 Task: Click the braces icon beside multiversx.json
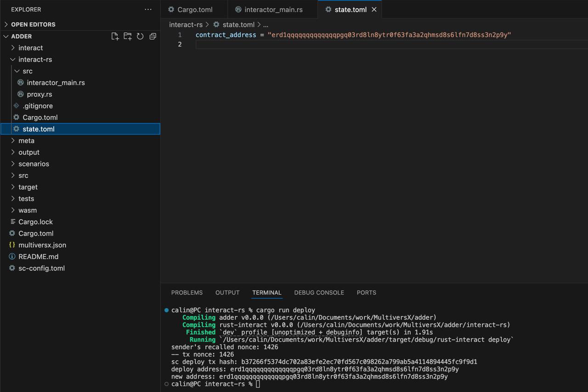(x=12, y=245)
